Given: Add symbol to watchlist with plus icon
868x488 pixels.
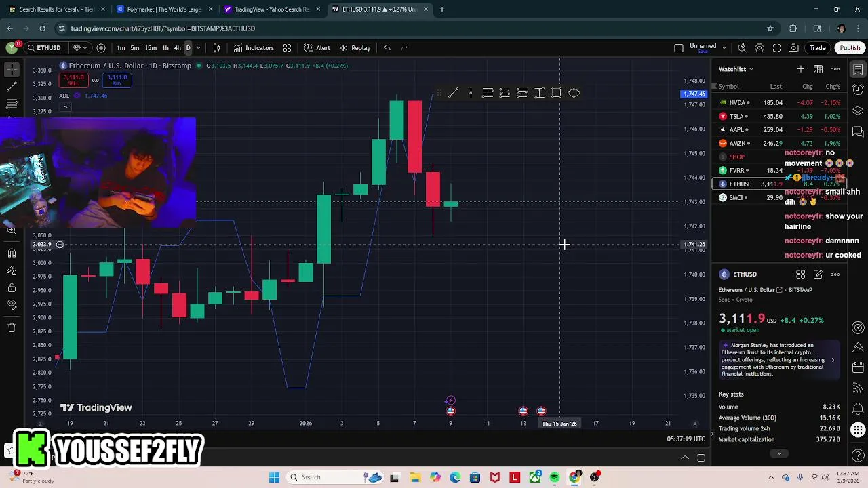Looking at the screenshot, I should point(801,69).
